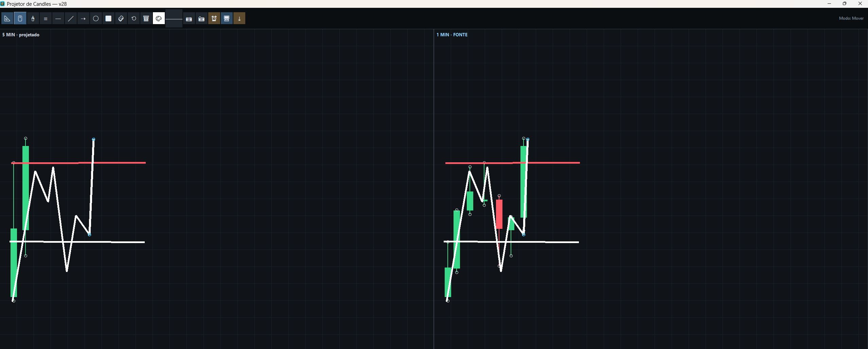Click the second camera snapshot icon
The image size is (868, 349).
click(201, 19)
